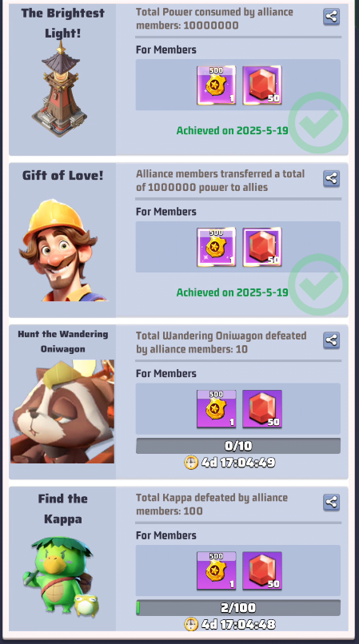Tap the red gem reward in Gift of Love
The image size is (359, 644).
tap(262, 247)
